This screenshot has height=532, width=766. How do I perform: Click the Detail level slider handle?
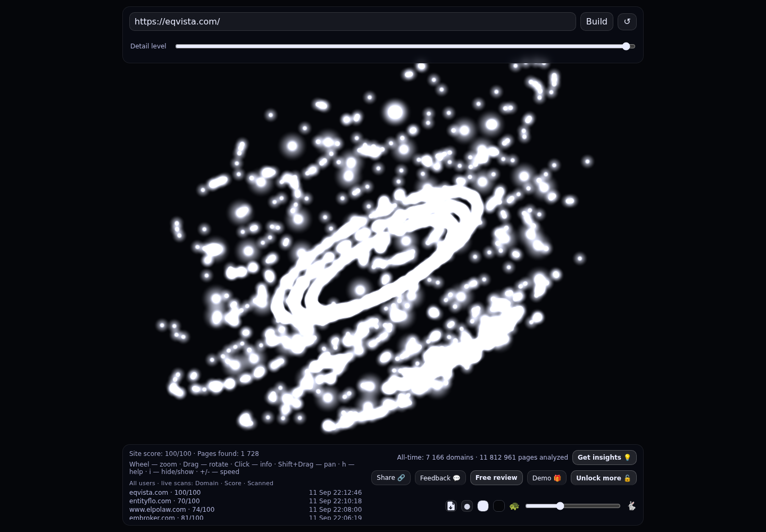(626, 46)
